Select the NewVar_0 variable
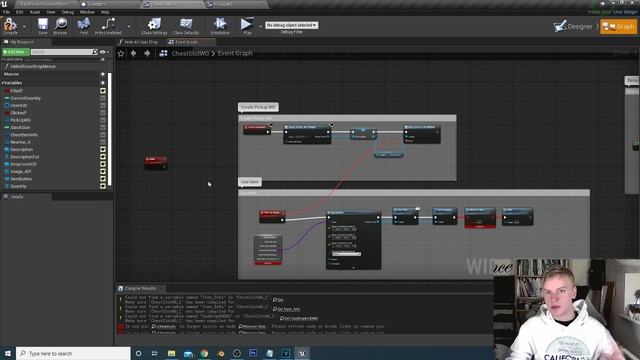The width and height of the screenshot is (640, 360). click(x=20, y=142)
